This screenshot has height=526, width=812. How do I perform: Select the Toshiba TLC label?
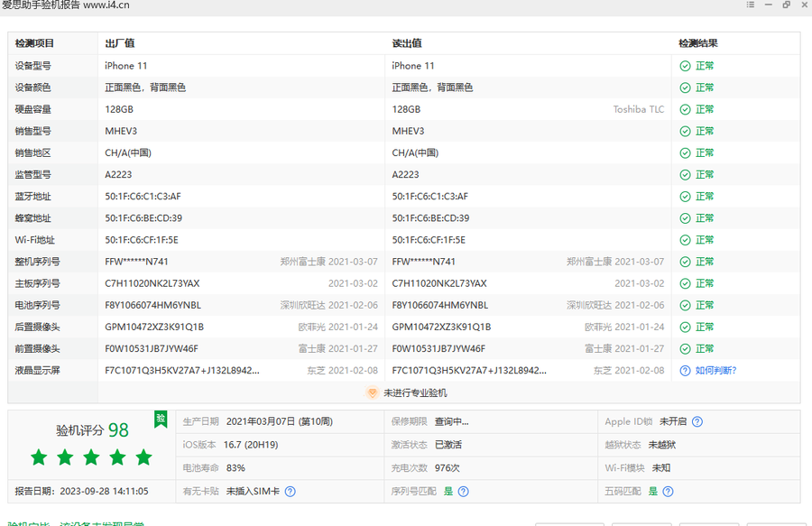pos(639,109)
